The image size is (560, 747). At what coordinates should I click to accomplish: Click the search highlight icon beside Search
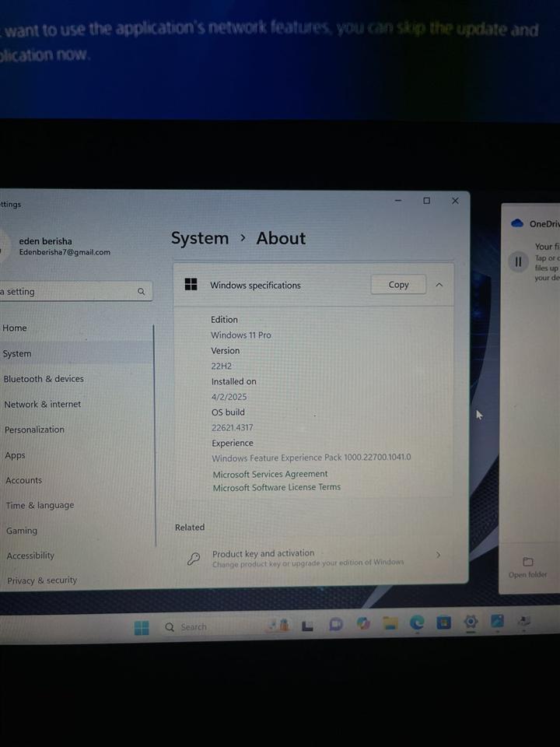[278, 625]
